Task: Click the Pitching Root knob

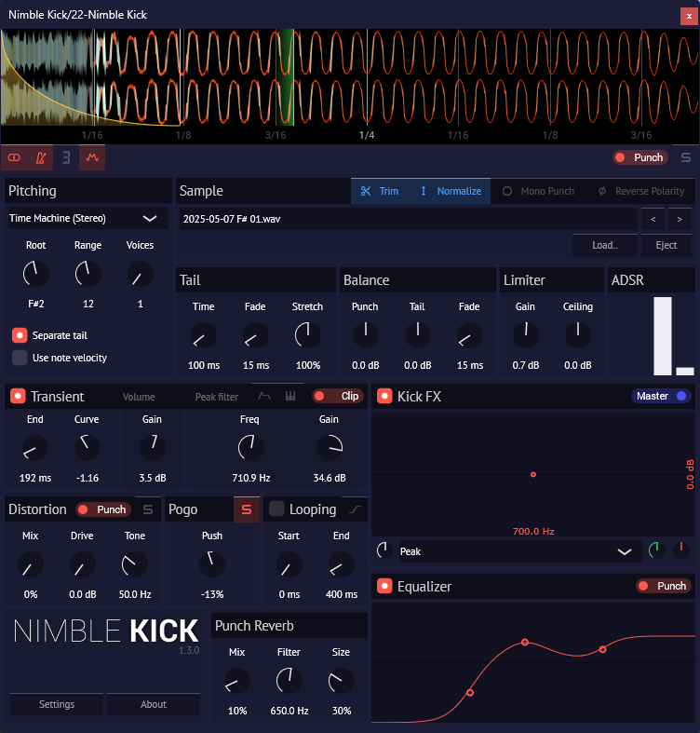Action: tap(36, 274)
